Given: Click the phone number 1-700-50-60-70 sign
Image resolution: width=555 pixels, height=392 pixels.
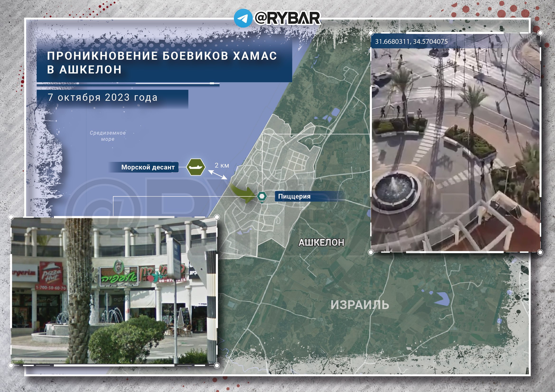Looking at the screenshot, I should click(x=51, y=288).
